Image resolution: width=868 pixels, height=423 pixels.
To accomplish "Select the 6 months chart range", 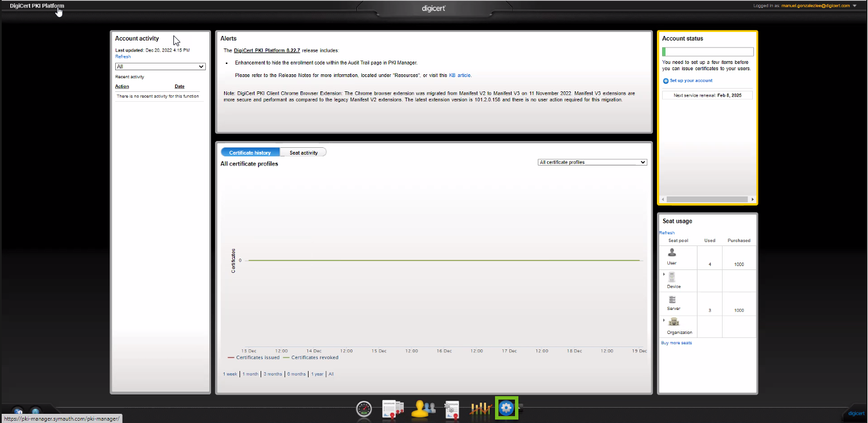I will (297, 374).
